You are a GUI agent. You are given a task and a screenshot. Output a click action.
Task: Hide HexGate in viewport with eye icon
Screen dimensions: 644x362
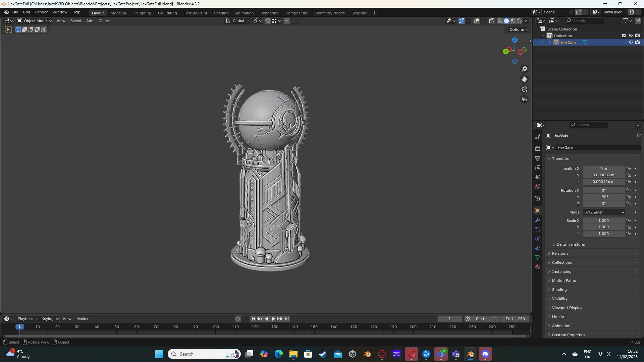[631, 43]
